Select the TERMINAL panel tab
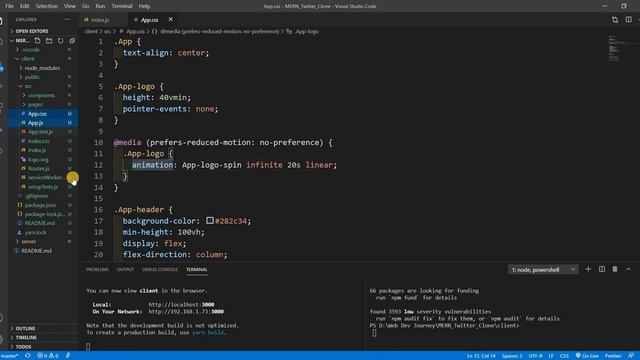 pos(197,269)
